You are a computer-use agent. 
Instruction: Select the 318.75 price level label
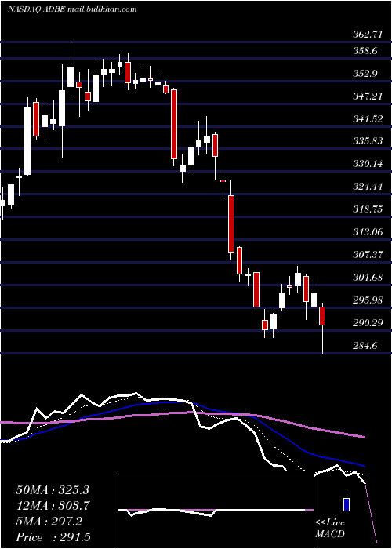(367, 209)
